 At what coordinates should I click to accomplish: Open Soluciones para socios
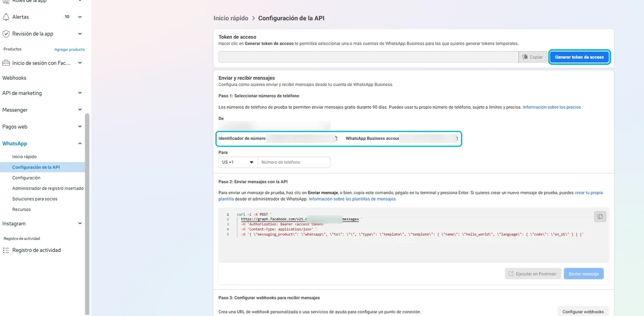[x=35, y=199]
